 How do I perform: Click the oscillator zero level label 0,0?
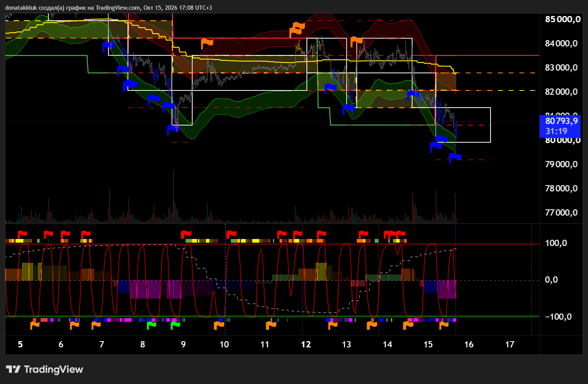pyautogui.click(x=551, y=280)
